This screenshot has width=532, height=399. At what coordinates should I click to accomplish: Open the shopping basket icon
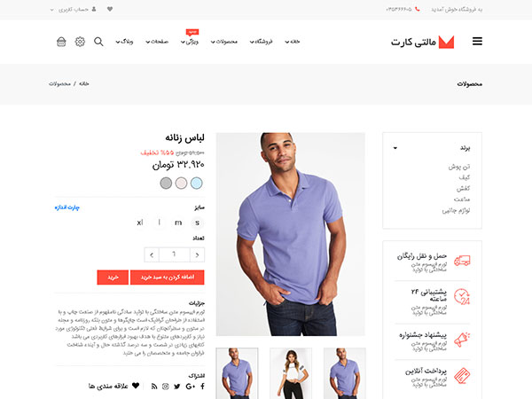pyautogui.click(x=61, y=42)
